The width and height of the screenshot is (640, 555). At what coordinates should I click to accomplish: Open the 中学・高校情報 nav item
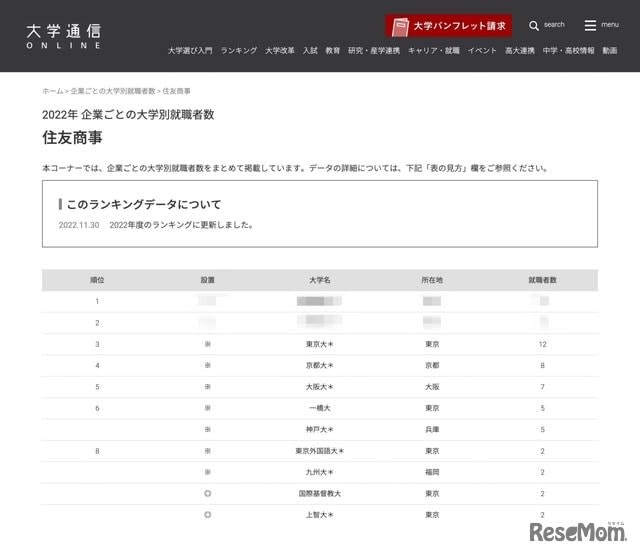569,51
